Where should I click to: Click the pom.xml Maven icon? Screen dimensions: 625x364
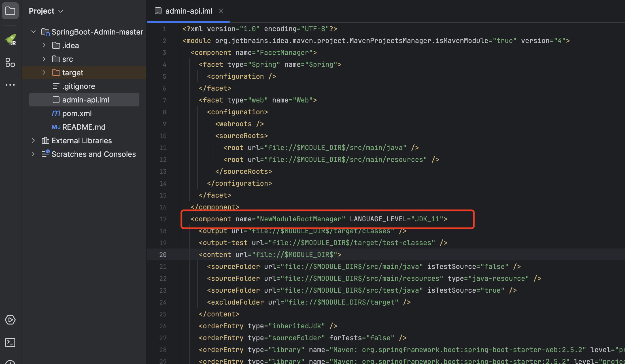point(56,114)
